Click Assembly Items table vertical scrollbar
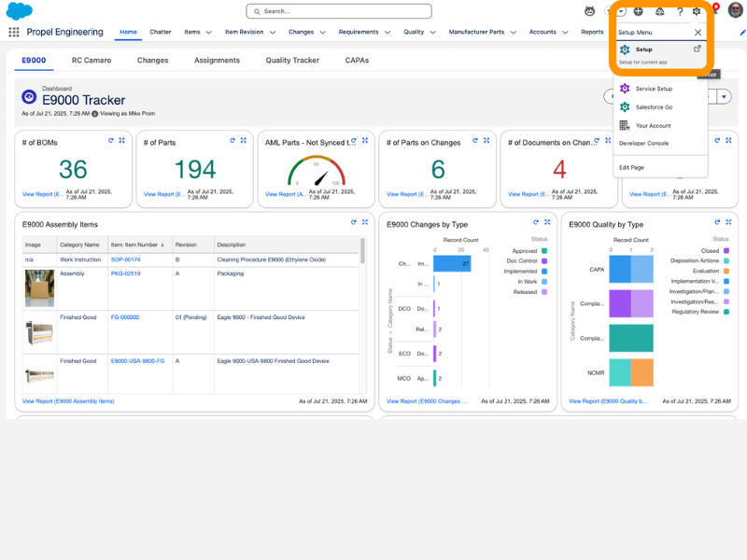The image size is (747, 560). point(362,250)
